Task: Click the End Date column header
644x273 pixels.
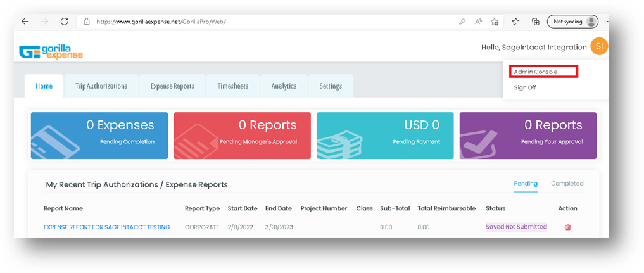Action: pyautogui.click(x=279, y=208)
